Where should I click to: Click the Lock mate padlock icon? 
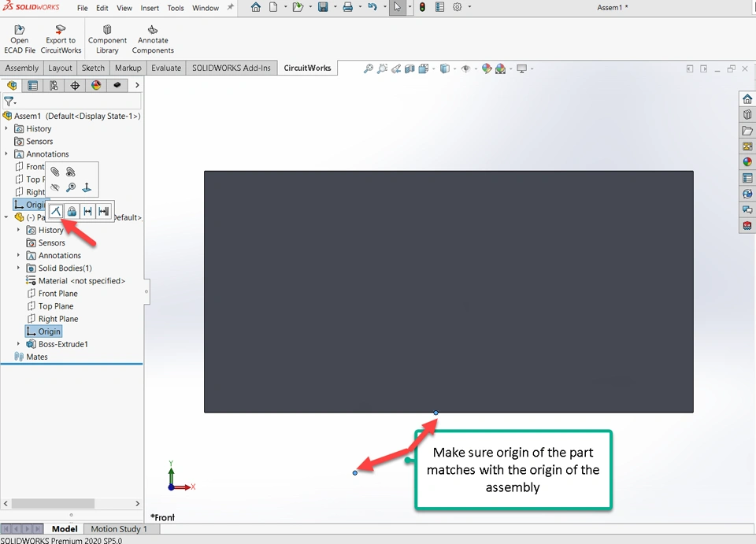pos(72,211)
